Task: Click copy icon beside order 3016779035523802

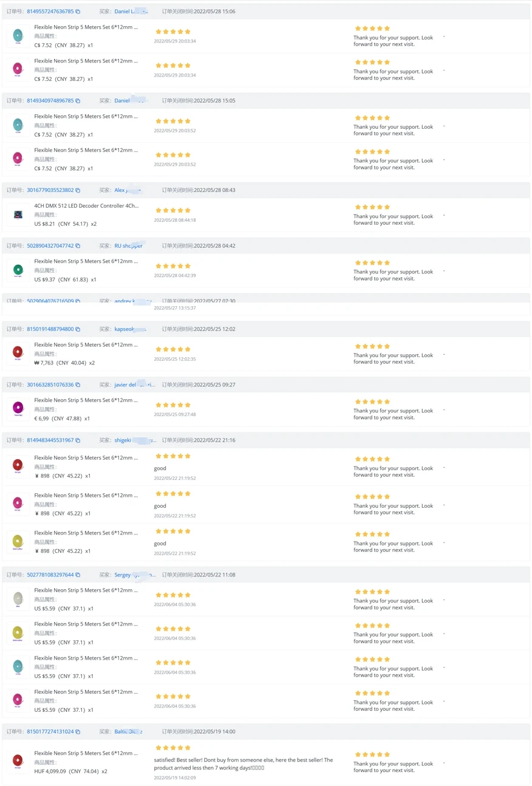Action: [x=78, y=190]
